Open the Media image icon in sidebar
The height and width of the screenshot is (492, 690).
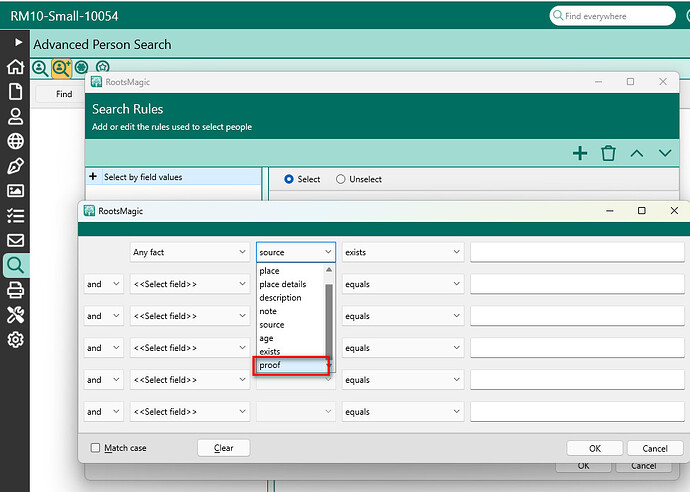15,191
